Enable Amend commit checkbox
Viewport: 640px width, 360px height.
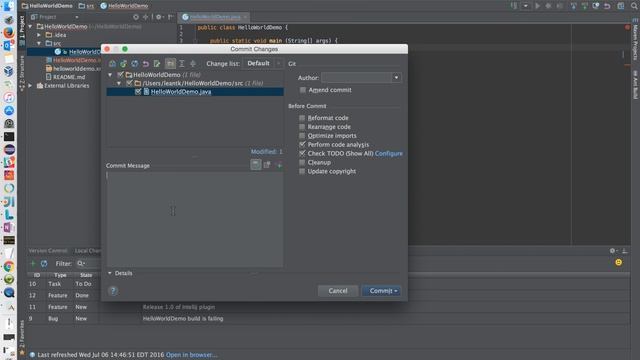(302, 90)
